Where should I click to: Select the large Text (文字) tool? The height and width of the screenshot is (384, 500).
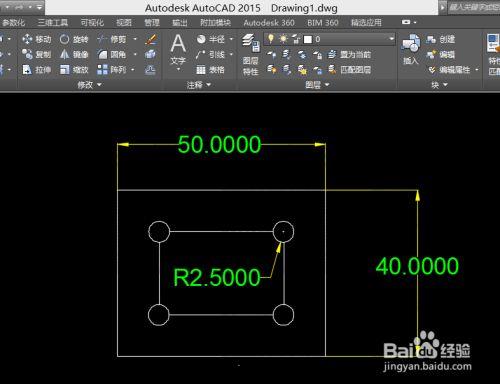point(178,50)
